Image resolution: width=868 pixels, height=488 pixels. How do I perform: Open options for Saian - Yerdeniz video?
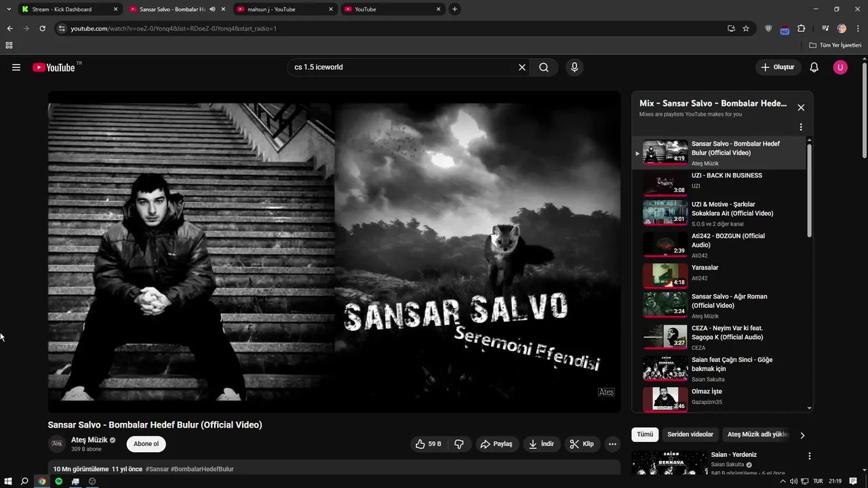809,456
